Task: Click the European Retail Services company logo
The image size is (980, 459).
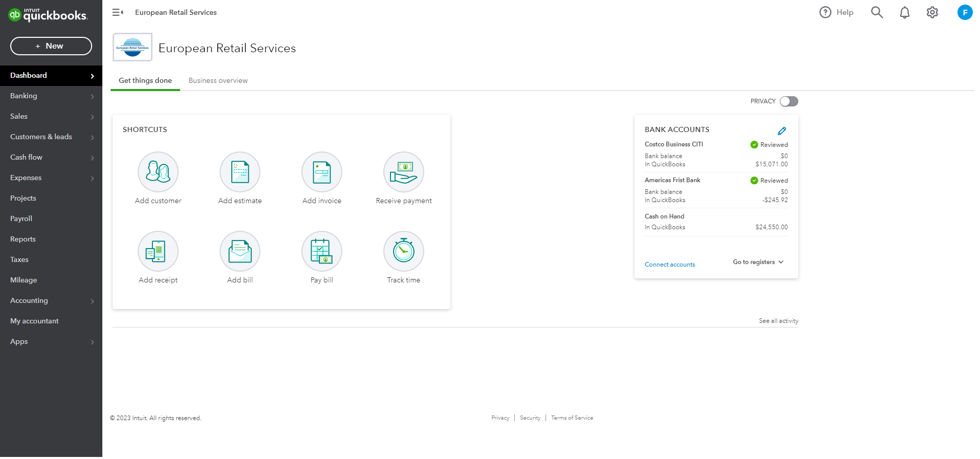Action: point(133,47)
